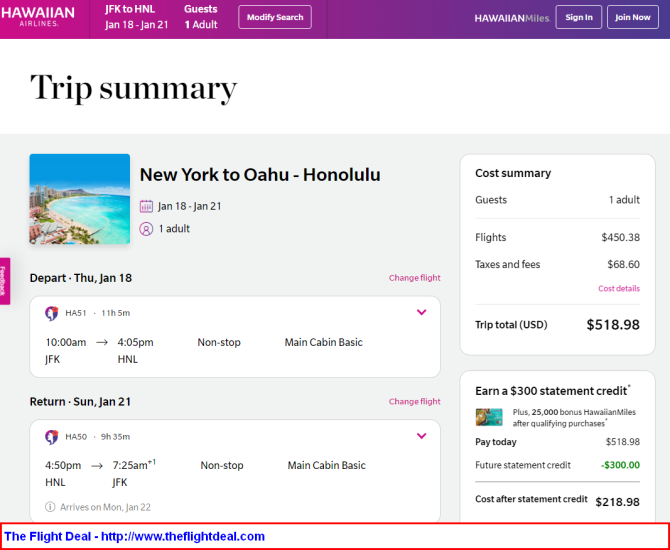Click the HA50 airline logo icon

[52, 436]
